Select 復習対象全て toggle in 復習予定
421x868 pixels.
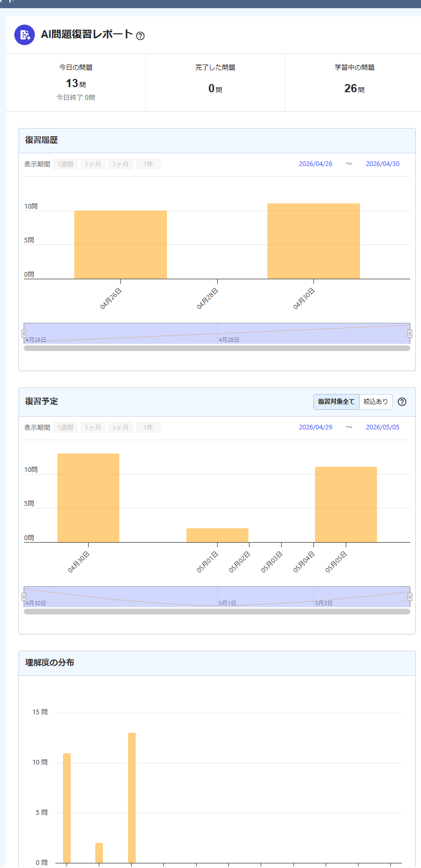click(x=336, y=402)
